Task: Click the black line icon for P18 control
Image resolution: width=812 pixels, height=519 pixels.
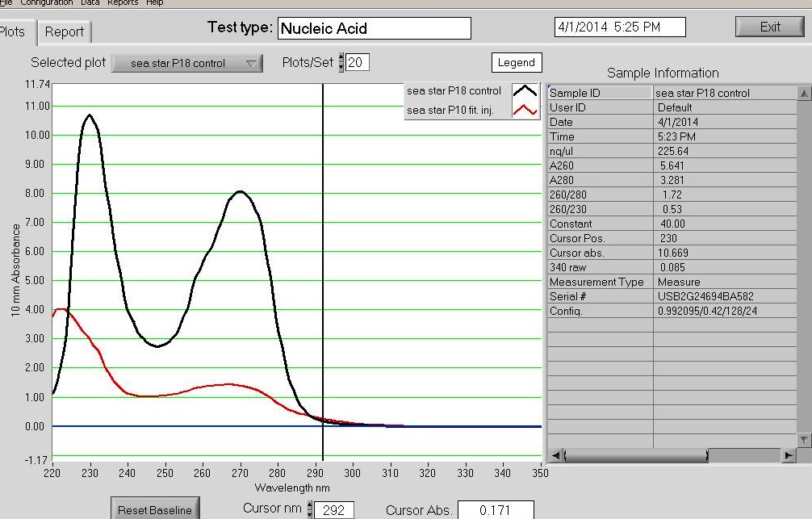Action: (x=525, y=91)
